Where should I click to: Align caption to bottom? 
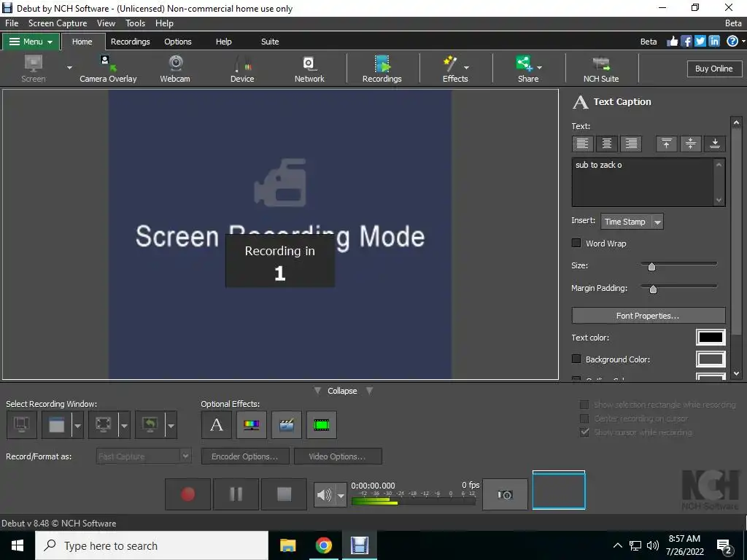[x=715, y=144]
